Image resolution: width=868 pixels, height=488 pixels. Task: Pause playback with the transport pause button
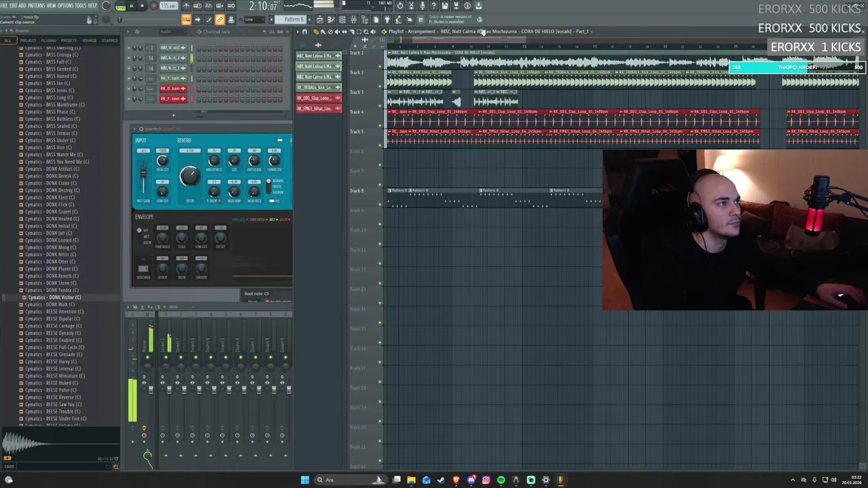132,6
